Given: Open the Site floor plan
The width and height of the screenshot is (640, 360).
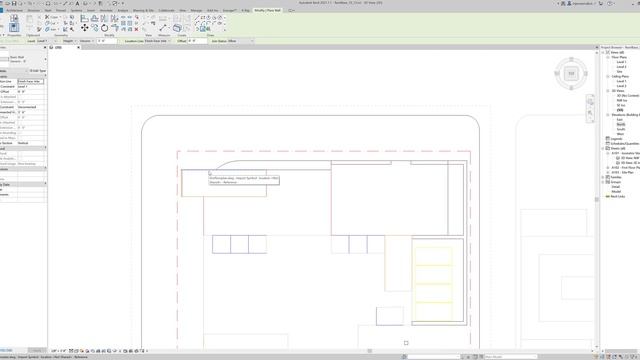Looking at the screenshot, I should [x=619, y=71].
